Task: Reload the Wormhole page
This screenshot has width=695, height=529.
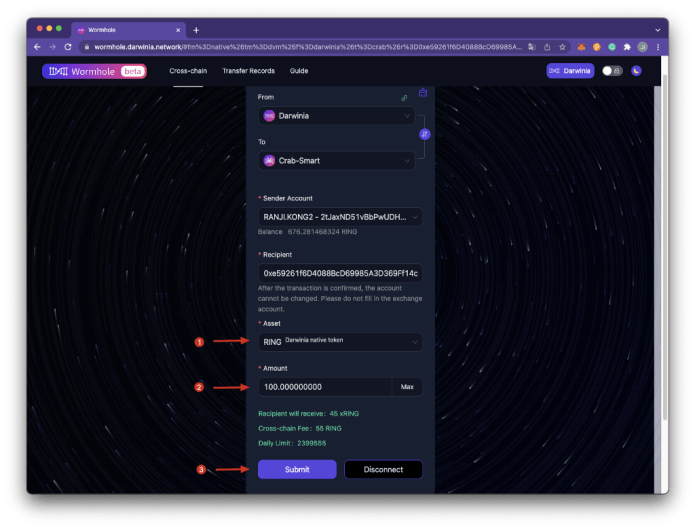Action: (x=68, y=47)
